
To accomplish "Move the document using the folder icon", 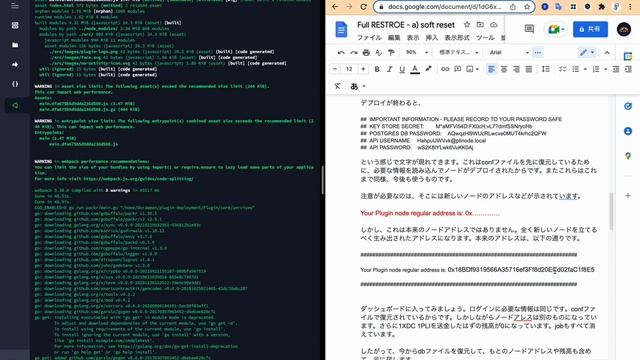I will 480,25.
